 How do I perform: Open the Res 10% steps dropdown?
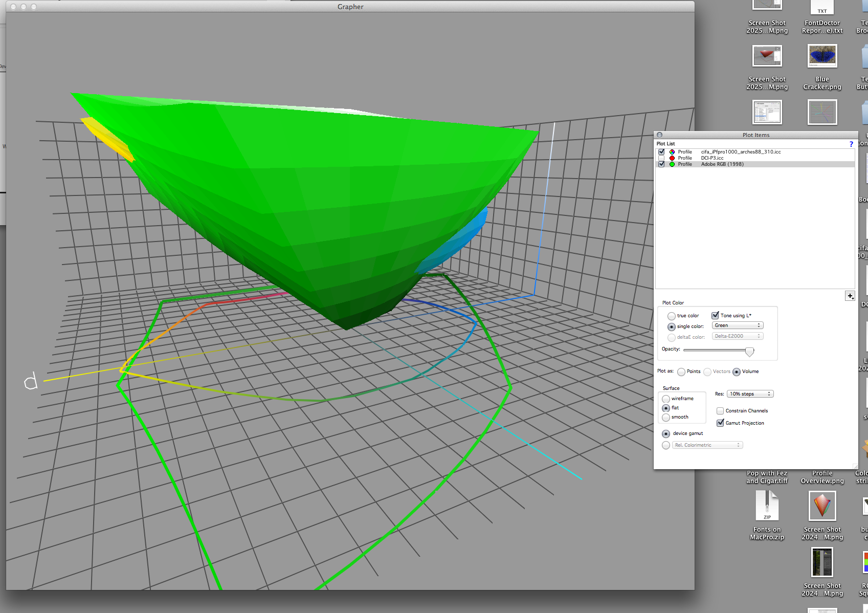click(x=750, y=394)
